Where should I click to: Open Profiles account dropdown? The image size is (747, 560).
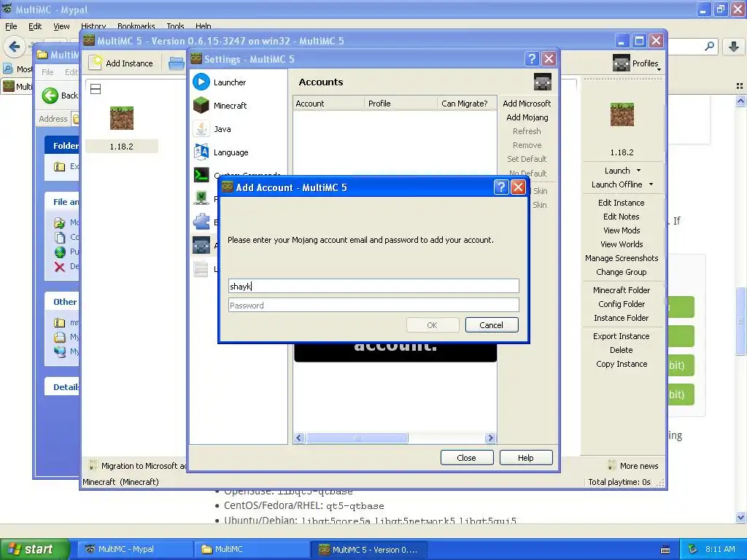(637, 63)
